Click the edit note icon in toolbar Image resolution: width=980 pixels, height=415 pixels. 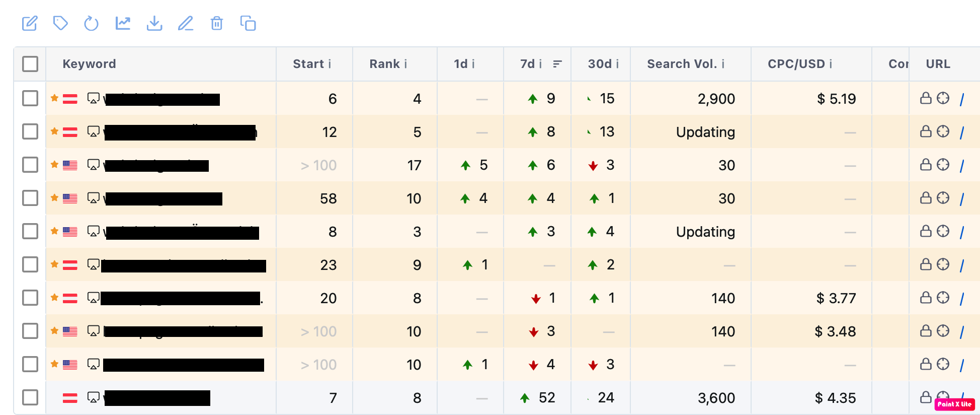[30, 23]
